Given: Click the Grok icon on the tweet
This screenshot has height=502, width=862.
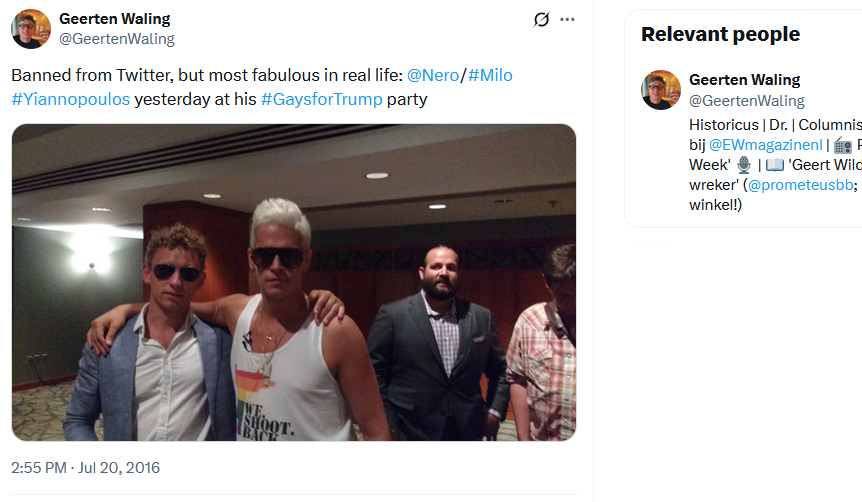Looking at the screenshot, I should 542,19.
